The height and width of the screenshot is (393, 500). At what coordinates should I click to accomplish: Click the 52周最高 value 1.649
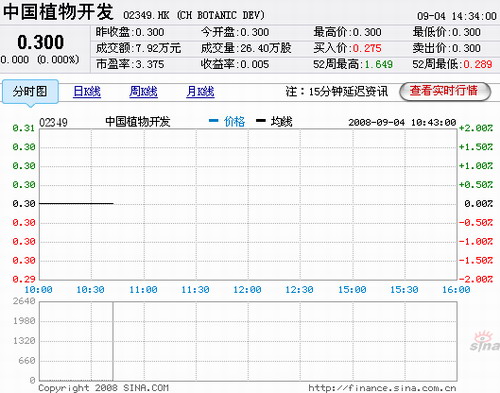click(379, 64)
